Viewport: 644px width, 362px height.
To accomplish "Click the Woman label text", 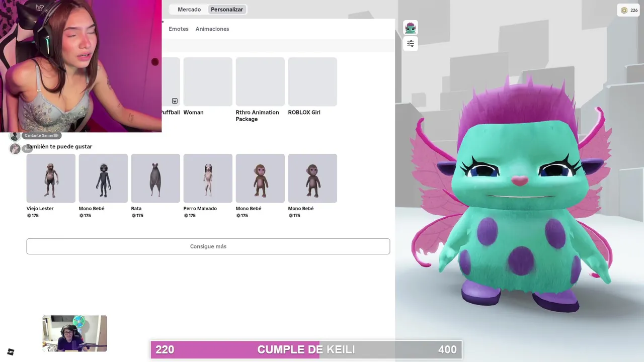I will 194,113.
